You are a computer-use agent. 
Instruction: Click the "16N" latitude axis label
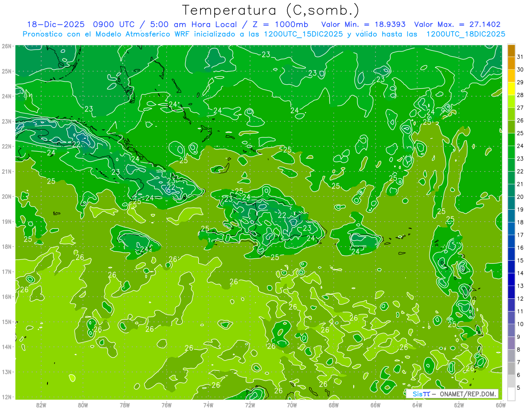(x=7, y=297)
